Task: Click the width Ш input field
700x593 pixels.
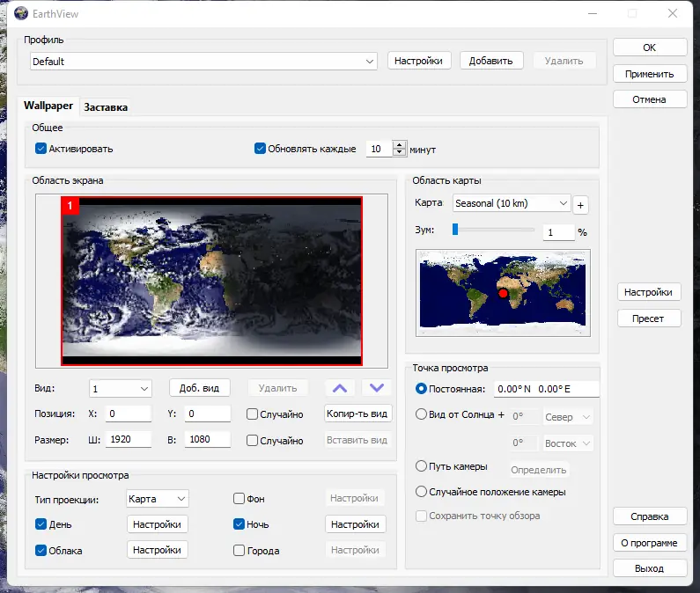Action: coord(129,440)
